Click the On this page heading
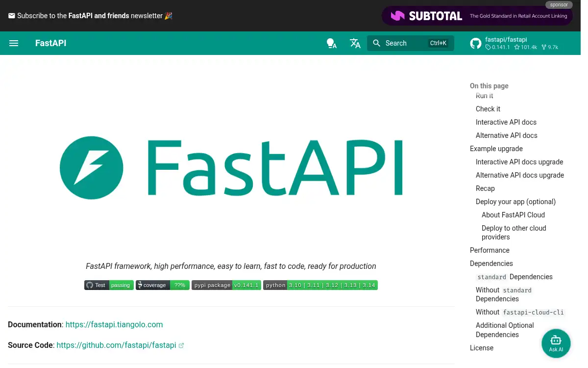Screen dimensions: 588x368 tap(489, 86)
